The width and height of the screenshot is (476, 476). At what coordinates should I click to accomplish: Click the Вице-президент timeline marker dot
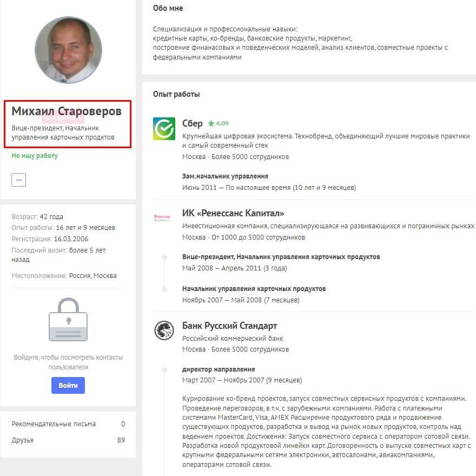164,257
